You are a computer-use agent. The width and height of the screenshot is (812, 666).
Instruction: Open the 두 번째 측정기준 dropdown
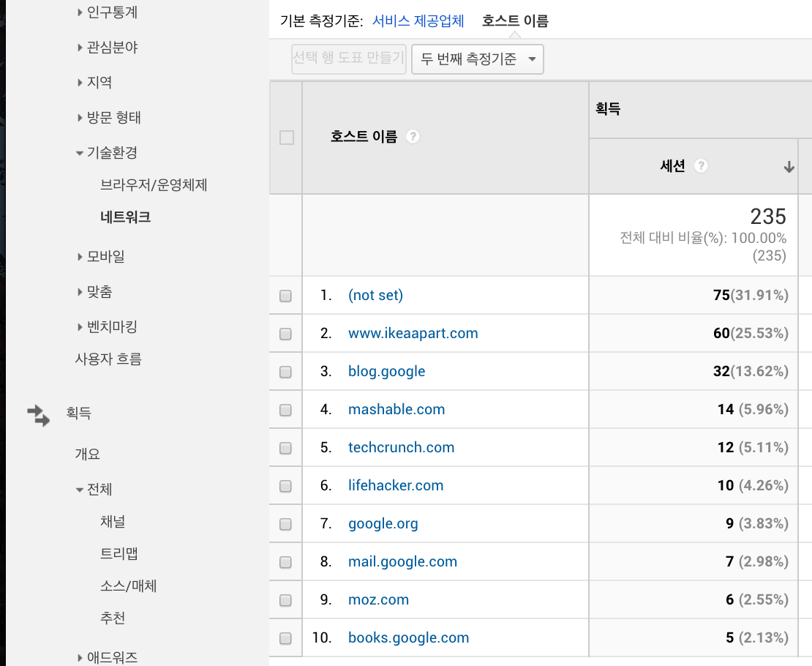(478, 59)
